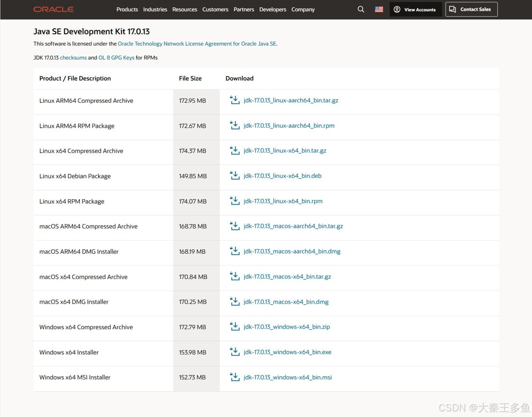Click the Oracle logo

tap(53, 9)
